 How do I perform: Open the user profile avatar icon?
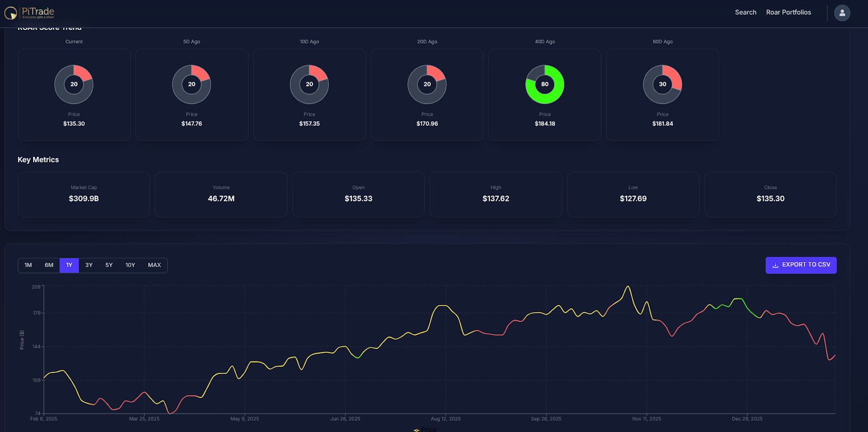click(x=842, y=12)
